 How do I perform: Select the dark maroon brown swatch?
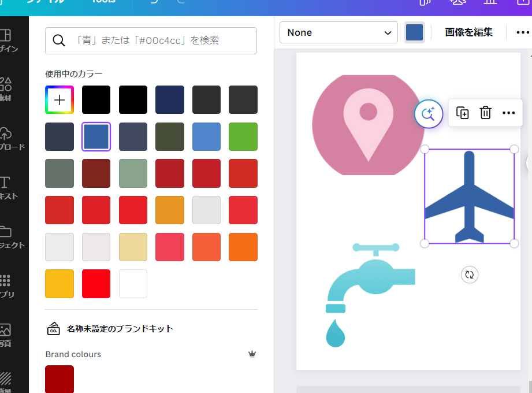coord(96,173)
